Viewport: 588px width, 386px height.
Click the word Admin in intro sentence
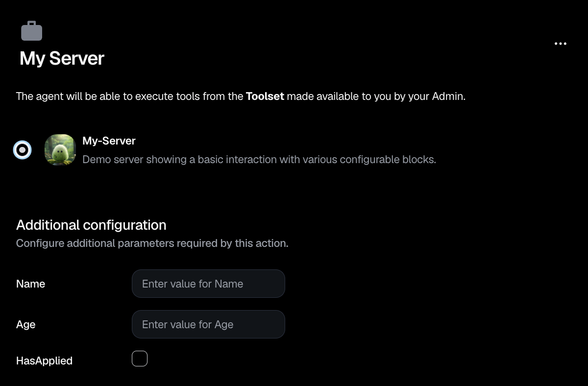[448, 96]
